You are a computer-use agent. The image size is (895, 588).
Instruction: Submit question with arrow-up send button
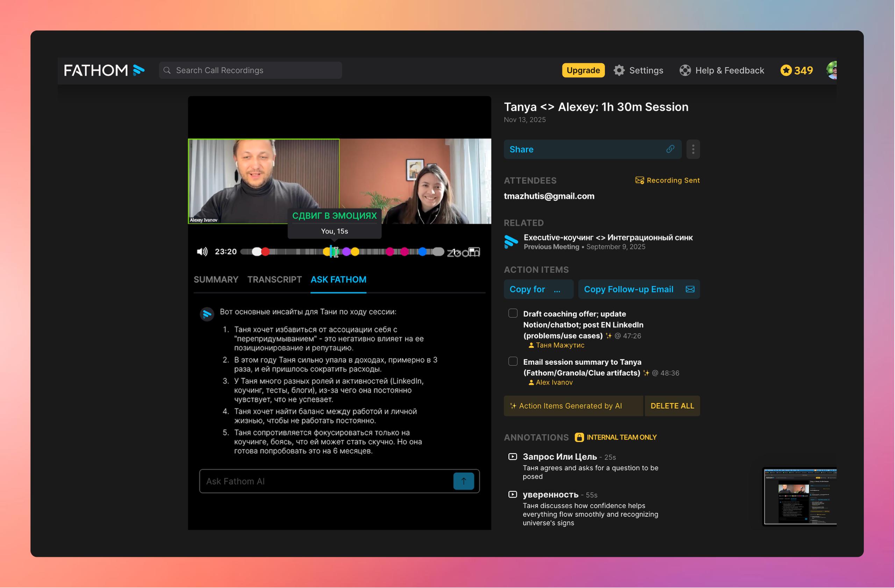463,481
